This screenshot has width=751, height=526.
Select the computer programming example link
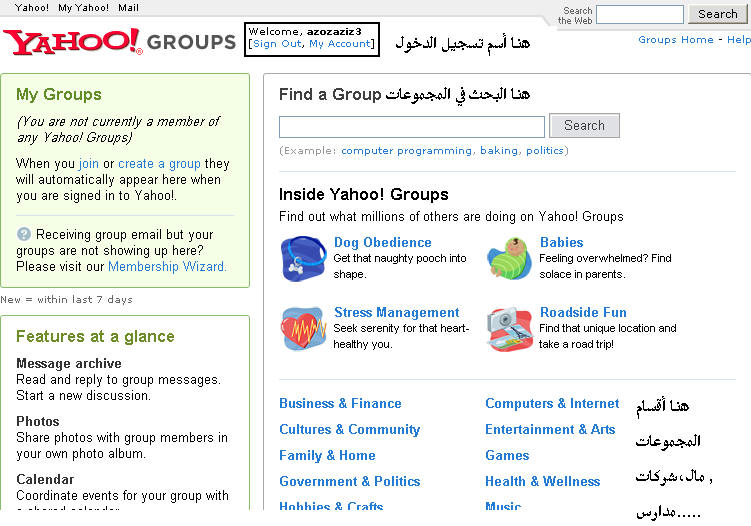coord(406,151)
